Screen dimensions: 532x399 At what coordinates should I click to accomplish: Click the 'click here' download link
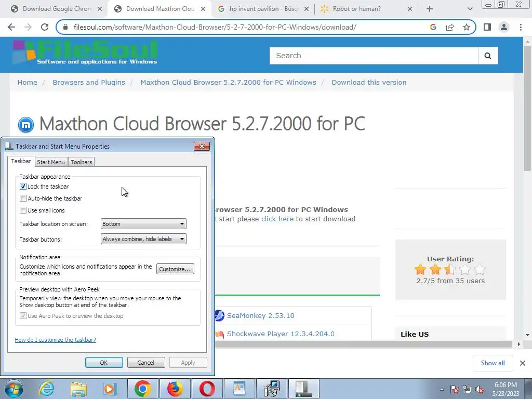click(277, 219)
